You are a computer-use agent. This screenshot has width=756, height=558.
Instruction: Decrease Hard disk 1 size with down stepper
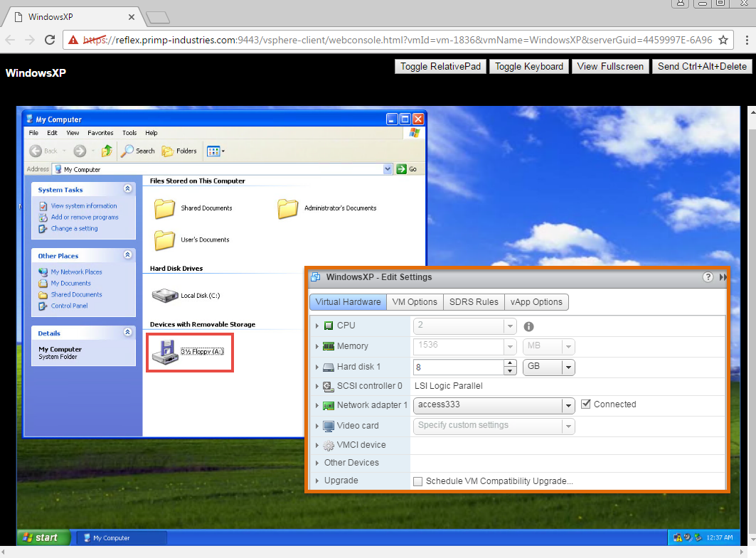click(510, 371)
